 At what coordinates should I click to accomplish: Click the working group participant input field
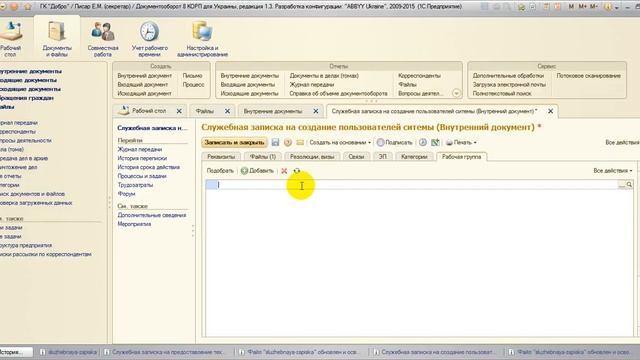pyautogui.click(x=418, y=185)
